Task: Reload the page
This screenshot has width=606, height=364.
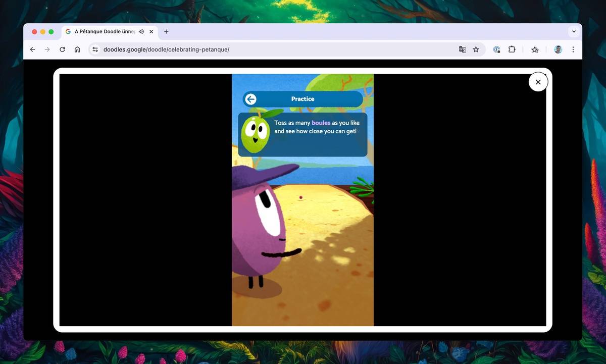Action: (62, 49)
